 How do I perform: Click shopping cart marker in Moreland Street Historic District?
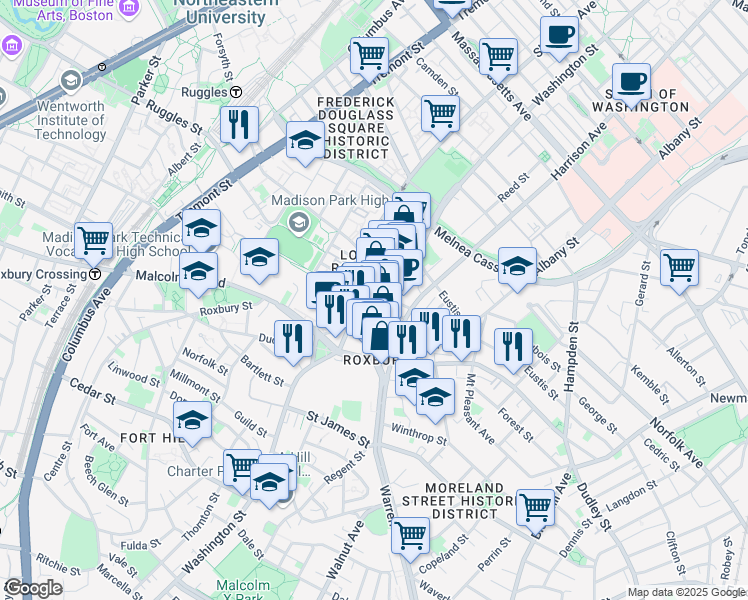[x=535, y=506]
